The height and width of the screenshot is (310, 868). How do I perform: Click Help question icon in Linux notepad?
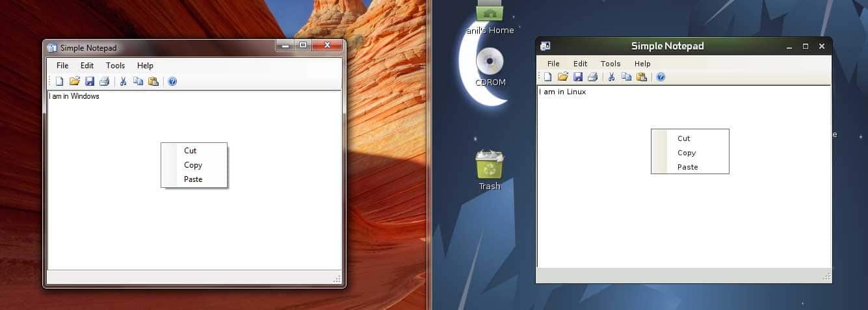click(661, 77)
